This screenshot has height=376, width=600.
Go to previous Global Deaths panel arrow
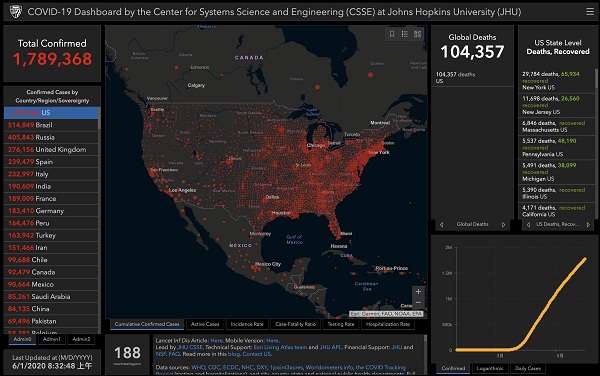(441, 225)
